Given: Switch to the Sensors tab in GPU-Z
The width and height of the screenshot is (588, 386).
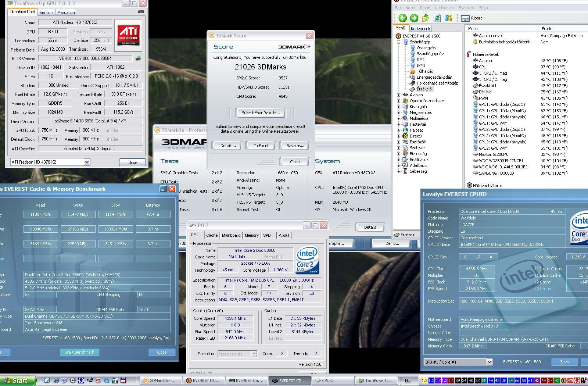Looking at the screenshot, I should 46,12.
